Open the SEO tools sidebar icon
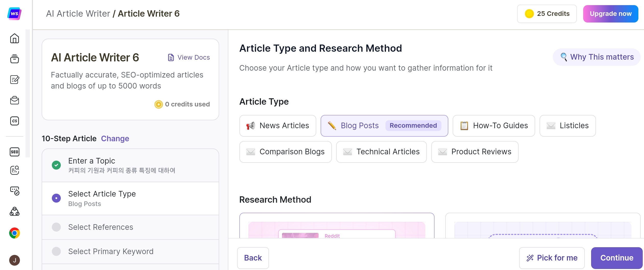 (15, 152)
